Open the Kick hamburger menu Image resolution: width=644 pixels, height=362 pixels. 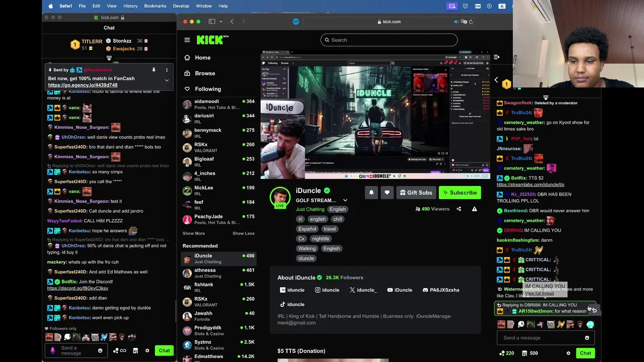pos(187,40)
